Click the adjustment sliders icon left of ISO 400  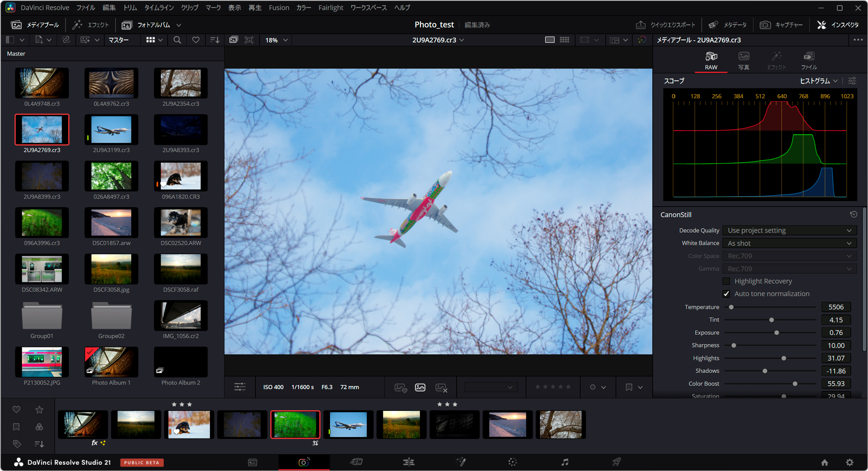(240, 387)
